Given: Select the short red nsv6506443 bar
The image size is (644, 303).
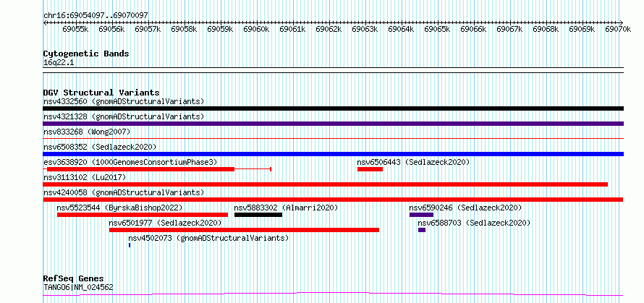Looking at the screenshot, I should click(x=370, y=169).
